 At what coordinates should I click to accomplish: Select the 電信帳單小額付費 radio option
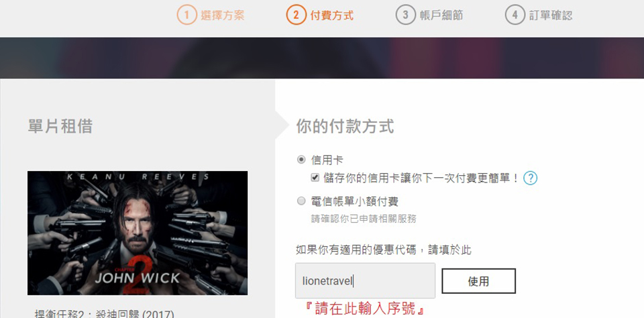point(301,201)
